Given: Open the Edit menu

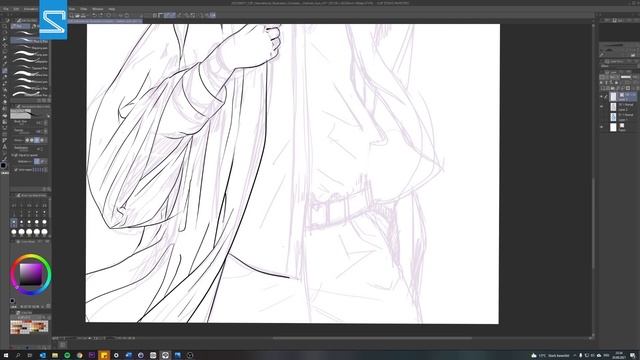Looking at the screenshot, I should 16,9.
